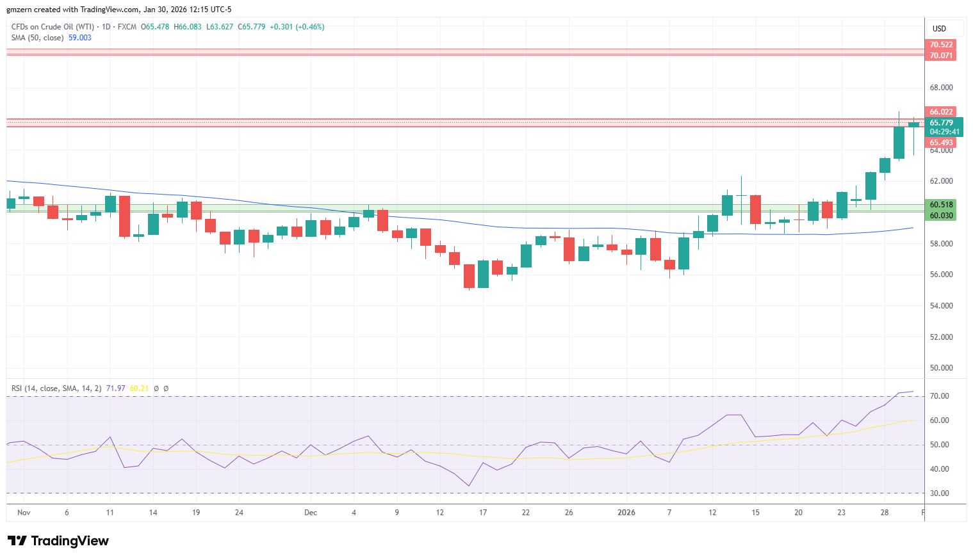This screenshot has width=973, height=560.
Task: Click the close price value C65.779 in the legend
Action: [x=252, y=27]
